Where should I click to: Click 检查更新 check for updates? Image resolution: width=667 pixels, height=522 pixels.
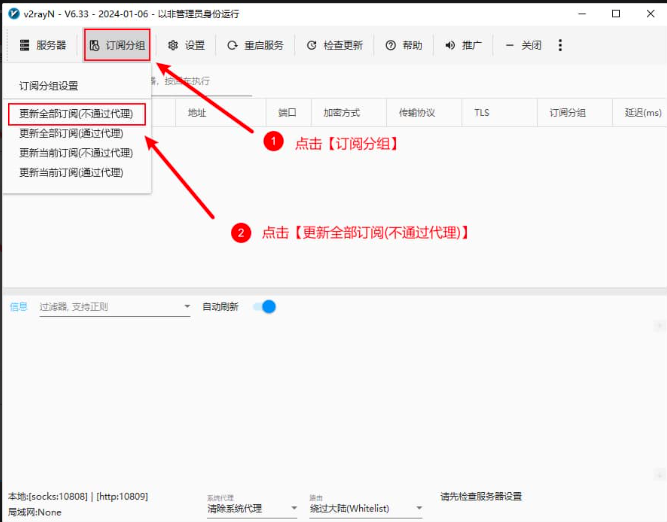(x=334, y=45)
